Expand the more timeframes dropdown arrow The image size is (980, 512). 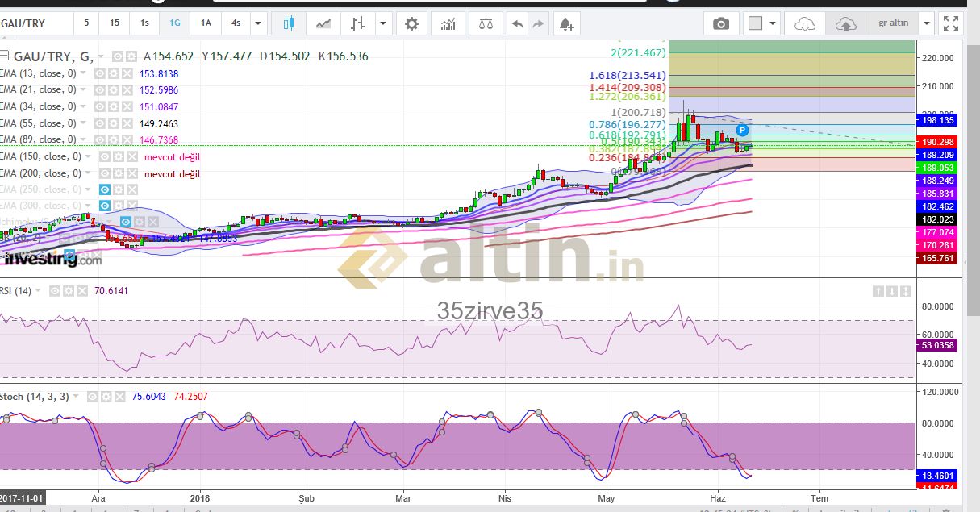[258, 23]
